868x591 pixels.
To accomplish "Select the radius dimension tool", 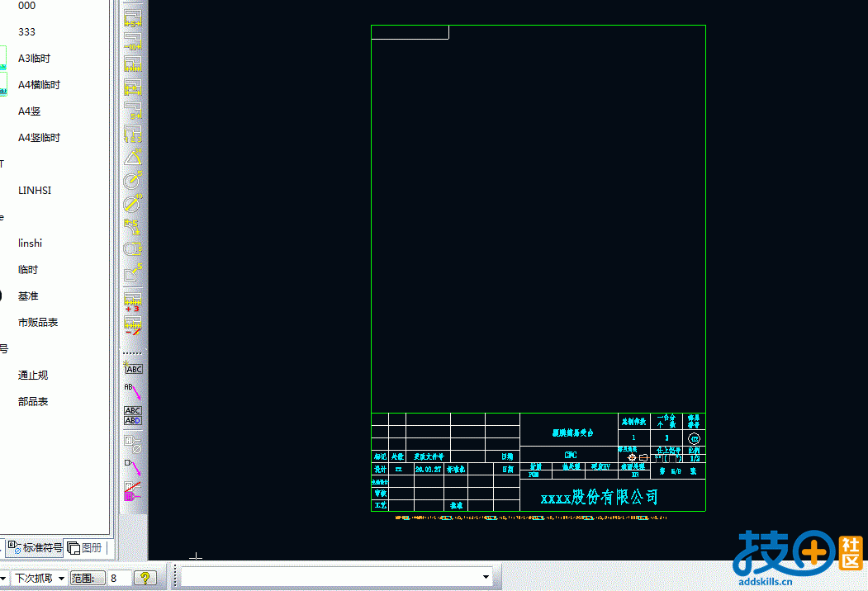I will tap(132, 180).
